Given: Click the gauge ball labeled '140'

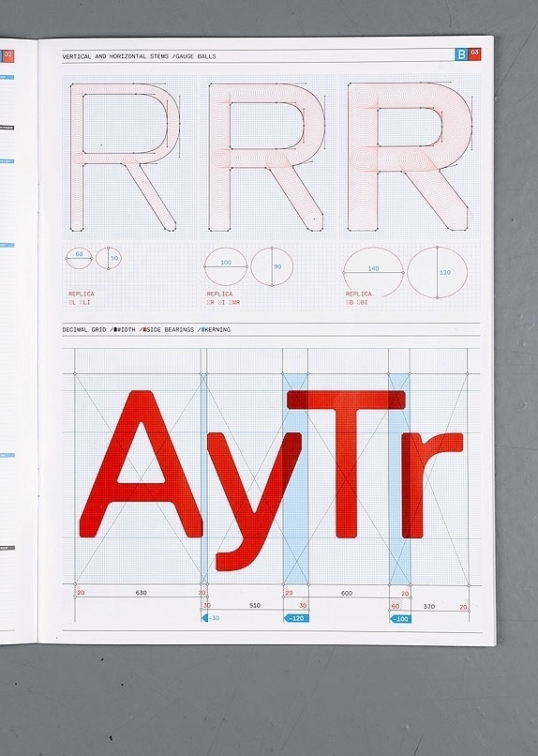Looking at the screenshot, I should coord(373,272).
